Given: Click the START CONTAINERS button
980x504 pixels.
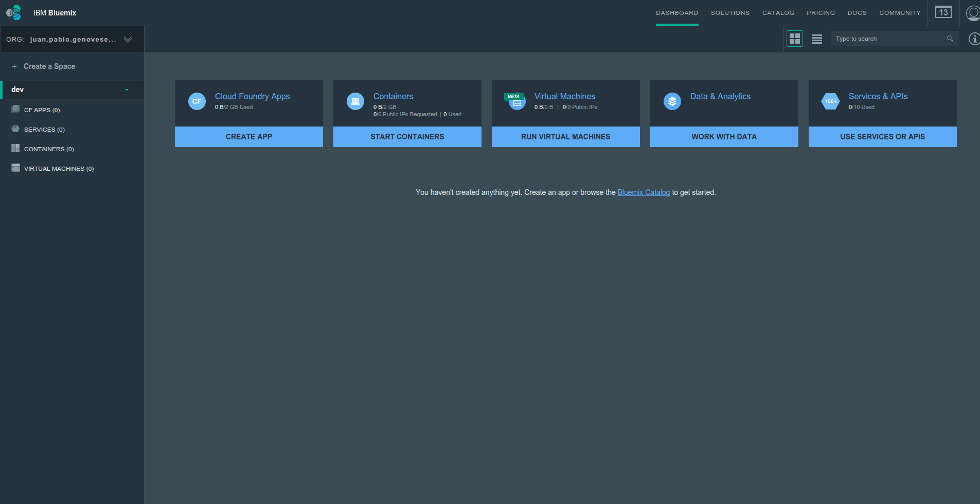Looking at the screenshot, I should pos(407,137).
